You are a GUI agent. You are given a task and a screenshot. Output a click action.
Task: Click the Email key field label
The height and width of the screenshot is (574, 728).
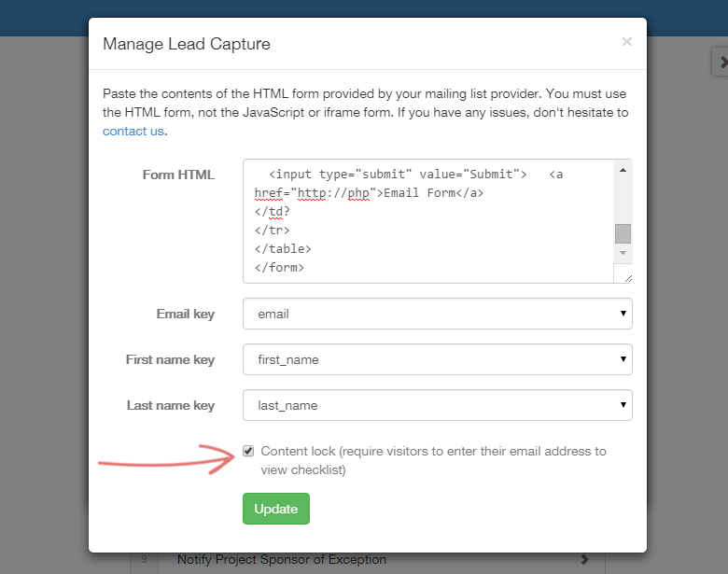185,314
